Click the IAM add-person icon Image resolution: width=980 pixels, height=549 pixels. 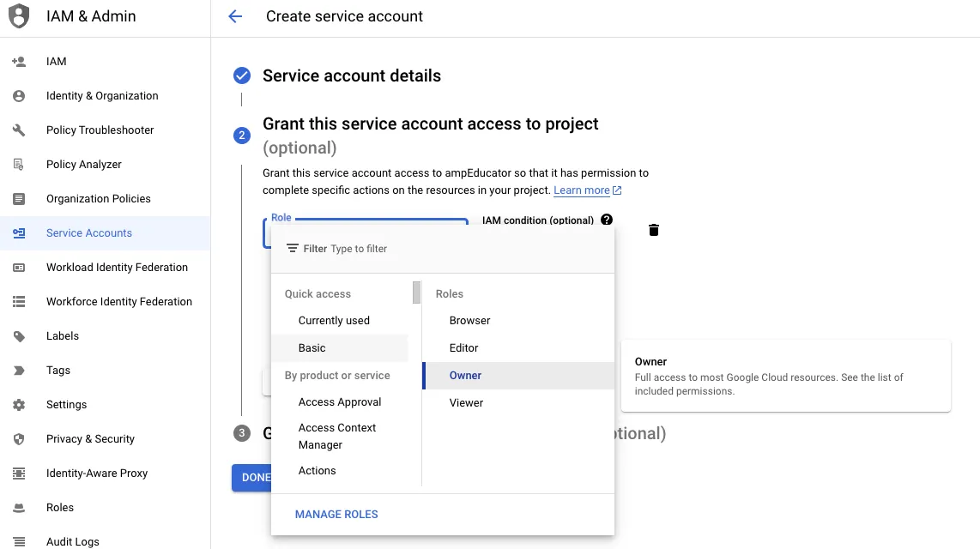click(x=19, y=61)
